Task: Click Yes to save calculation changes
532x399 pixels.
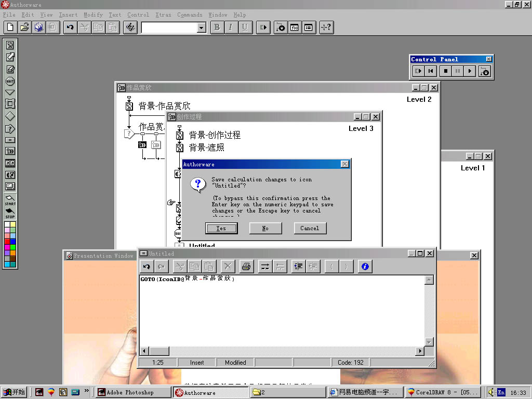Action: 221,229
